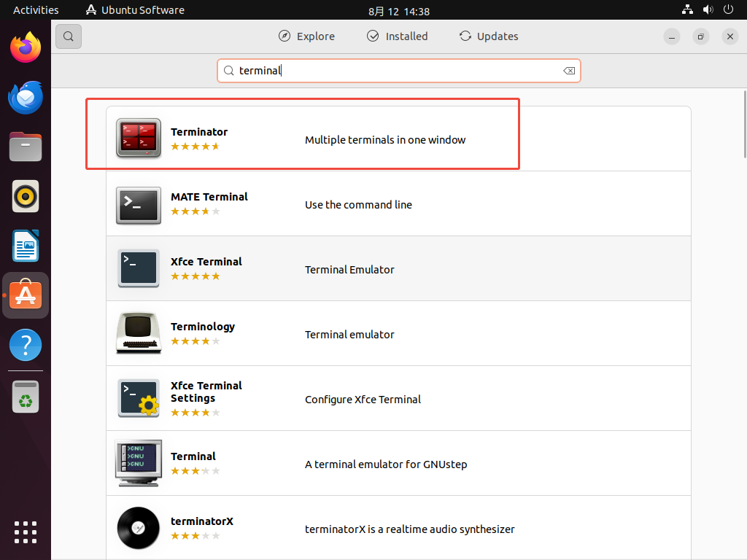Click 'Multiple terminals in one window' description

click(385, 139)
